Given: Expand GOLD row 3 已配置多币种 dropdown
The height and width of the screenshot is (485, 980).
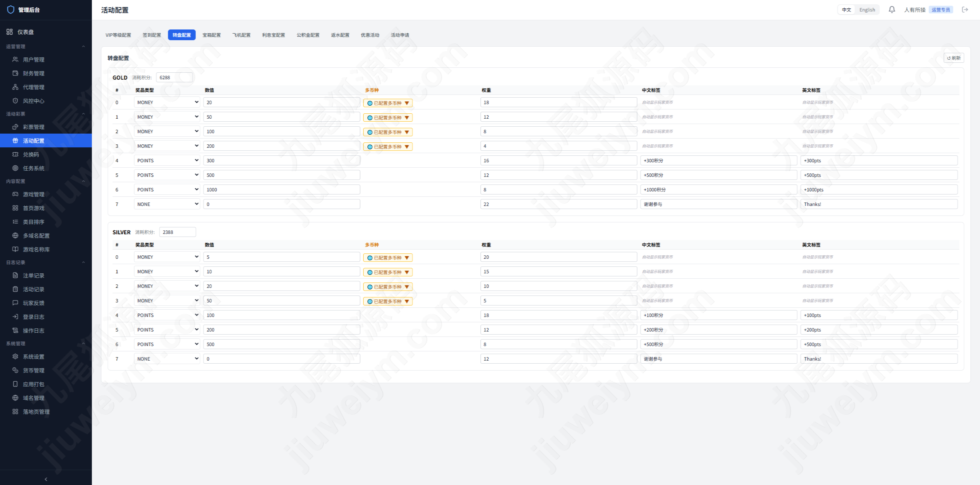Looking at the screenshot, I should [388, 147].
